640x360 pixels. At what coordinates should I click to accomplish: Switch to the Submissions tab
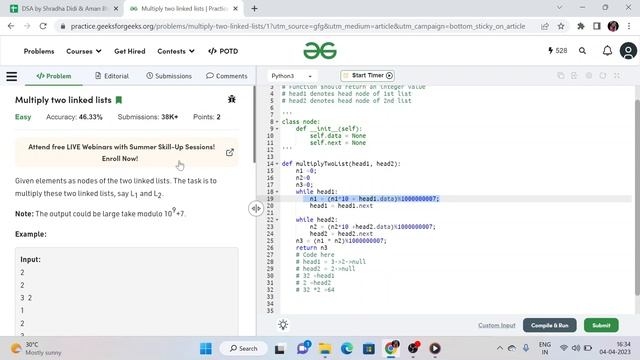tap(169, 76)
